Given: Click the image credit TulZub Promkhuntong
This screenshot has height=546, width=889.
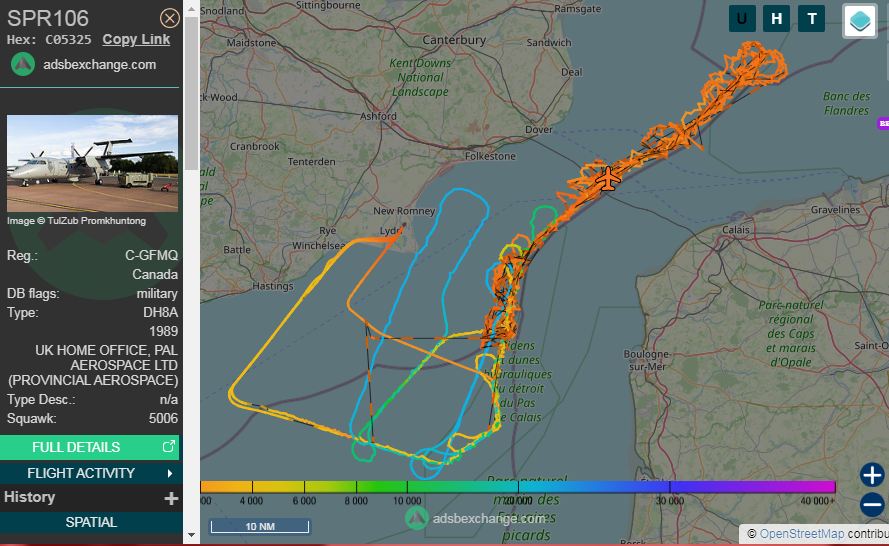Looking at the screenshot, I should coord(97,221).
